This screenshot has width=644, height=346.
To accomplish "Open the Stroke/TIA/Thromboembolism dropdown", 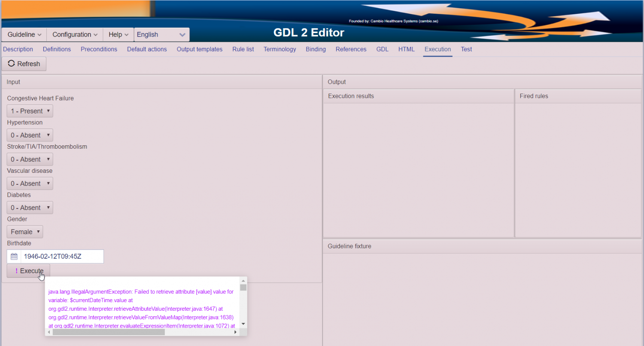I will click(30, 159).
